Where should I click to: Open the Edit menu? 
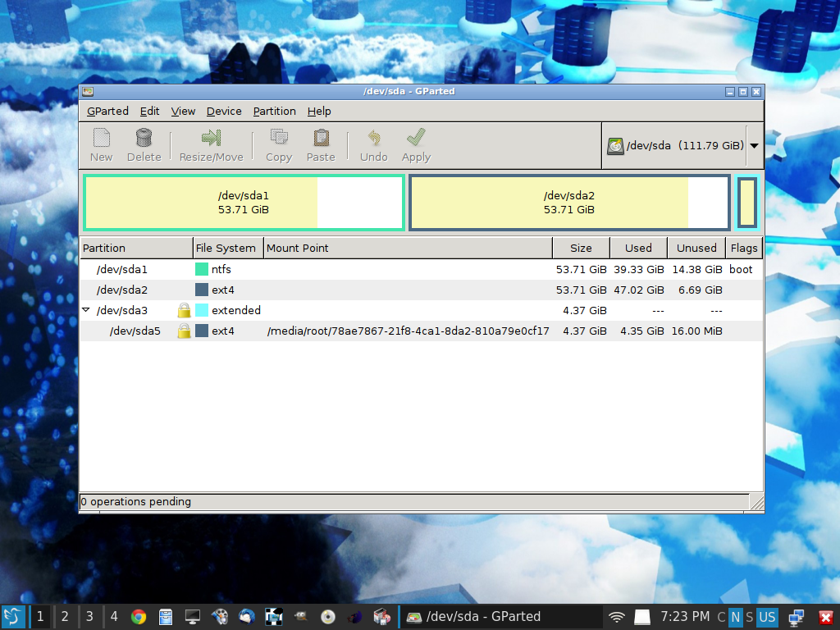[149, 112]
